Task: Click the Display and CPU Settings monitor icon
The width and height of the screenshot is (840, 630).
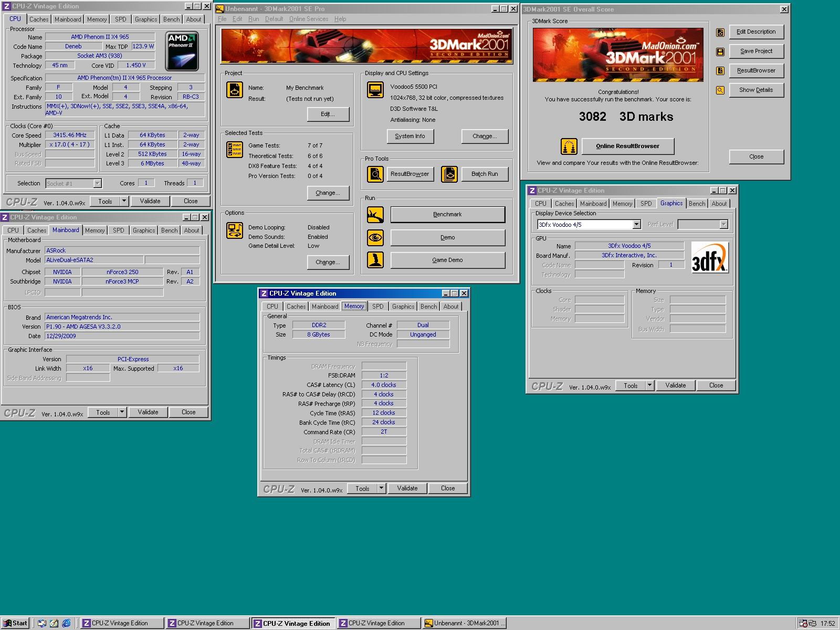Action: click(375, 90)
